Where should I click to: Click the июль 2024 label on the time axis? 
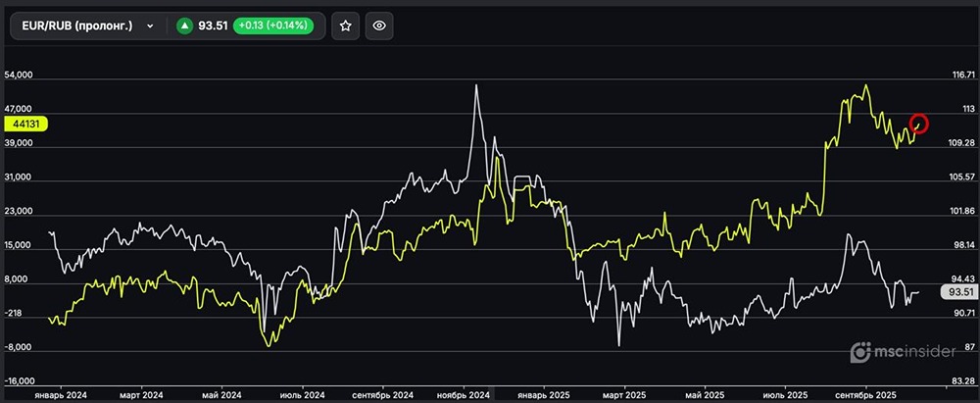point(302,395)
